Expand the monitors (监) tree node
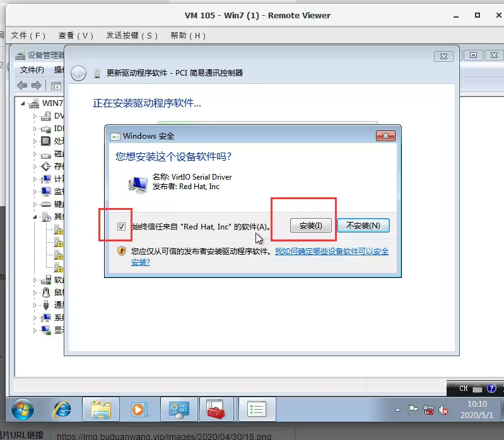 click(x=35, y=192)
